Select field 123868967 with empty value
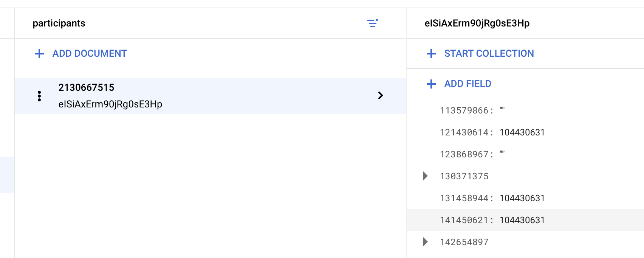644x258 pixels. coord(525,154)
